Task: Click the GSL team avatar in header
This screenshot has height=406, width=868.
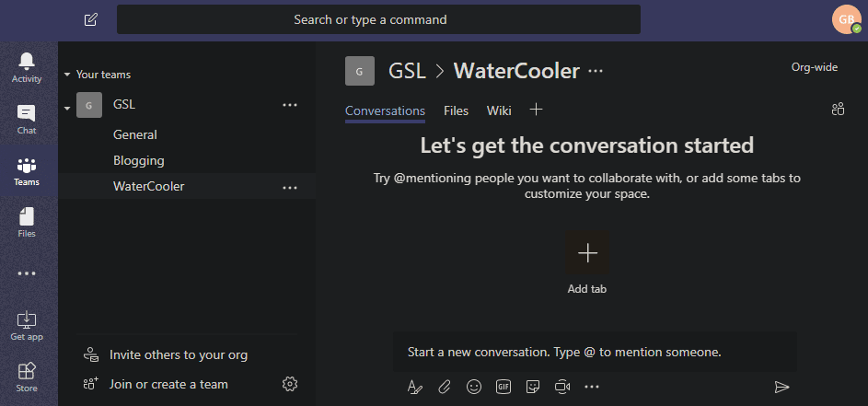Action: coord(360,71)
